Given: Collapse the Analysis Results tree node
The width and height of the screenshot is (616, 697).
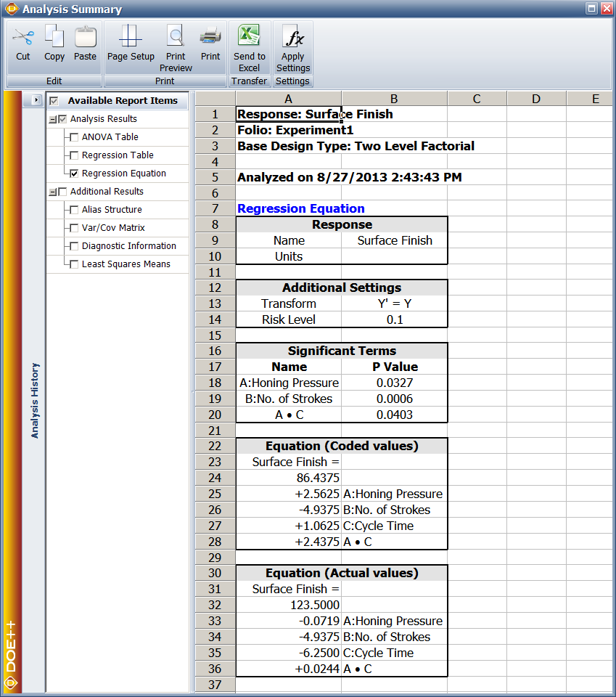Looking at the screenshot, I should click(53, 119).
